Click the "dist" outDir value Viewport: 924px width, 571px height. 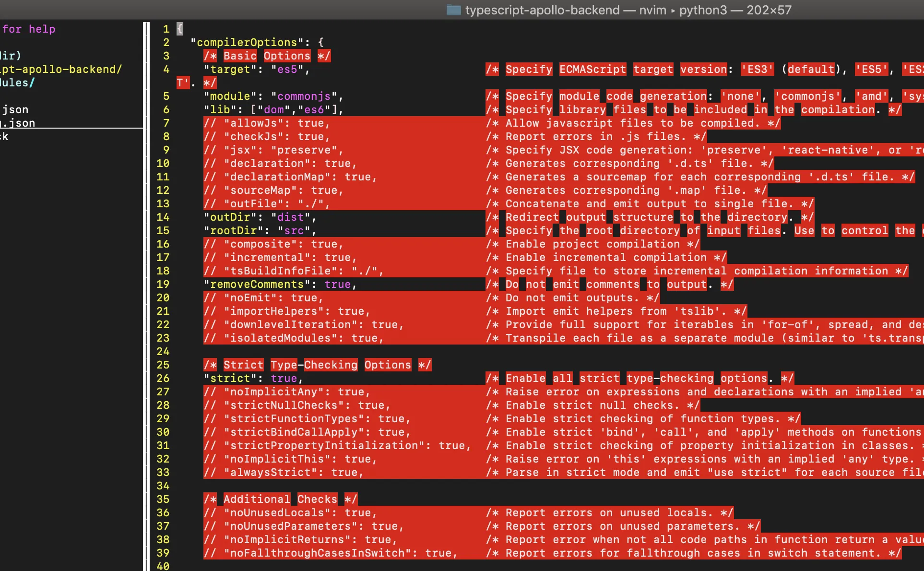click(x=290, y=217)
